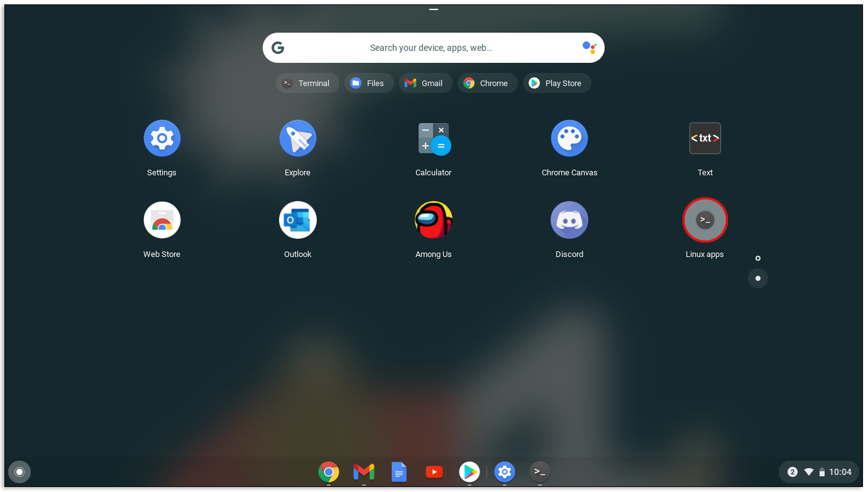868x492 pixels.
Task: Select the Play Store suggestion chip
Action: 557,83
